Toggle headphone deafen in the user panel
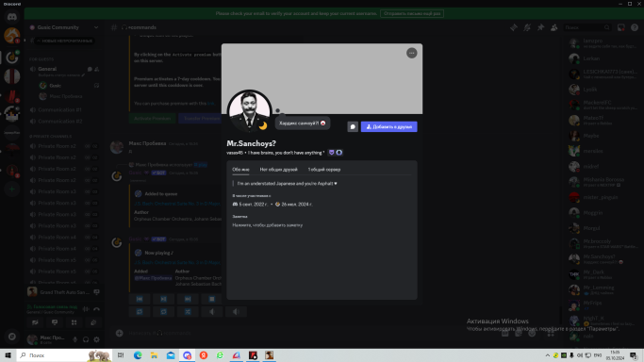644x362 pixels. (x=86, y=339)
